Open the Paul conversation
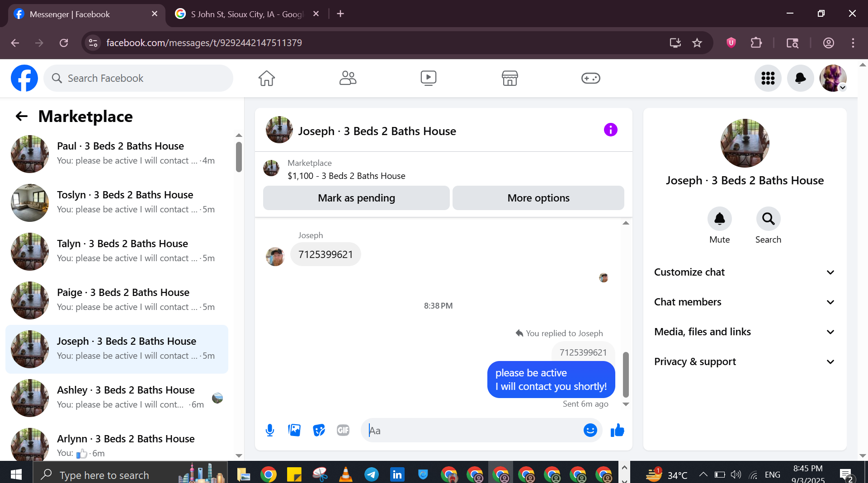The width and height of the screenshot is (868, 483). (x=117, y=154)
